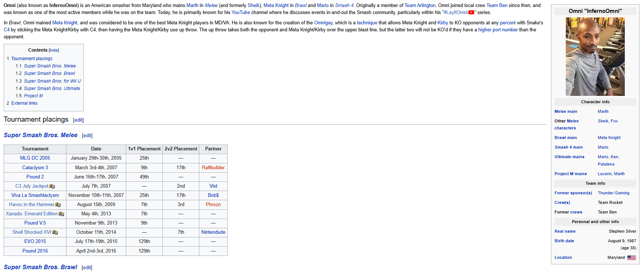
Task: Edit the Tournament placings section
Action: tap(78, 120)
